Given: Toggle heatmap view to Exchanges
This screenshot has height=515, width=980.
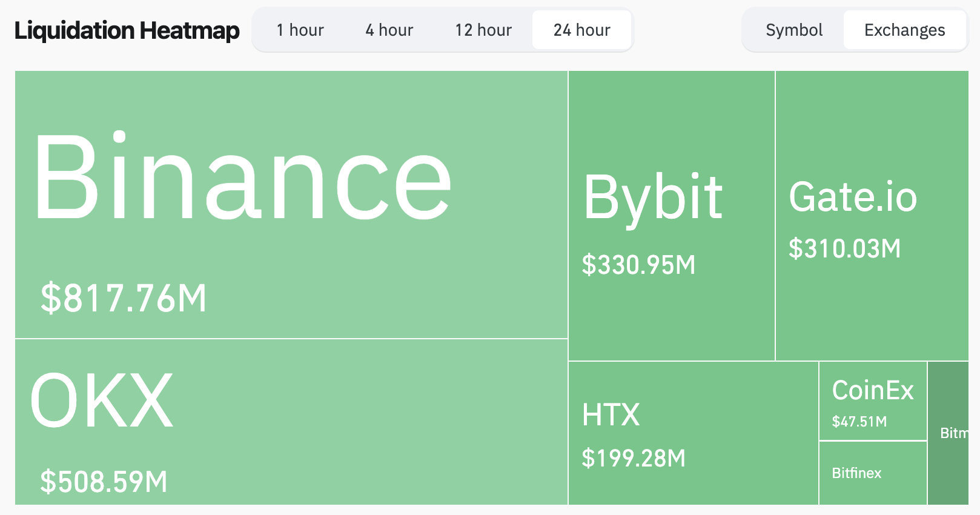Looking at the screenshot, I should point(904,30).
